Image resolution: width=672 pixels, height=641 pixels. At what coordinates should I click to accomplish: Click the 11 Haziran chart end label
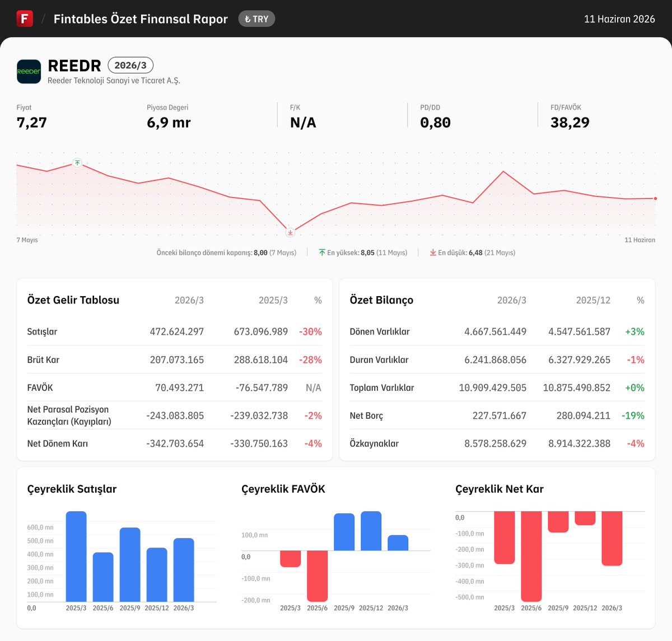coord(640,240)
